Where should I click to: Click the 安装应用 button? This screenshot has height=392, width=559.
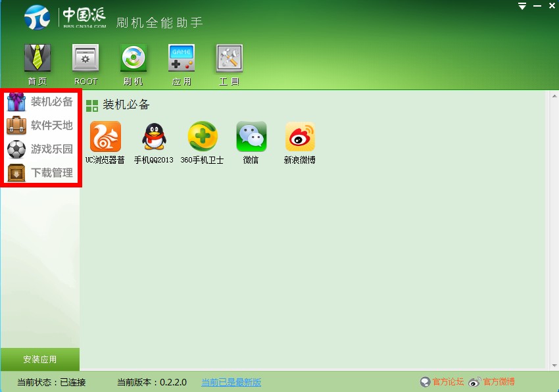pyautogui.click(x=40, y=359)
